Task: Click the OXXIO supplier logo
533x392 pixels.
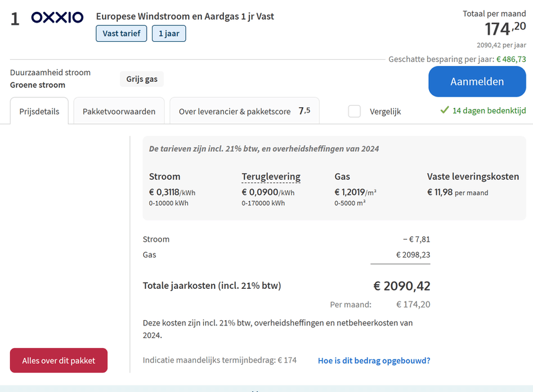Action: [x=57, y=17]
